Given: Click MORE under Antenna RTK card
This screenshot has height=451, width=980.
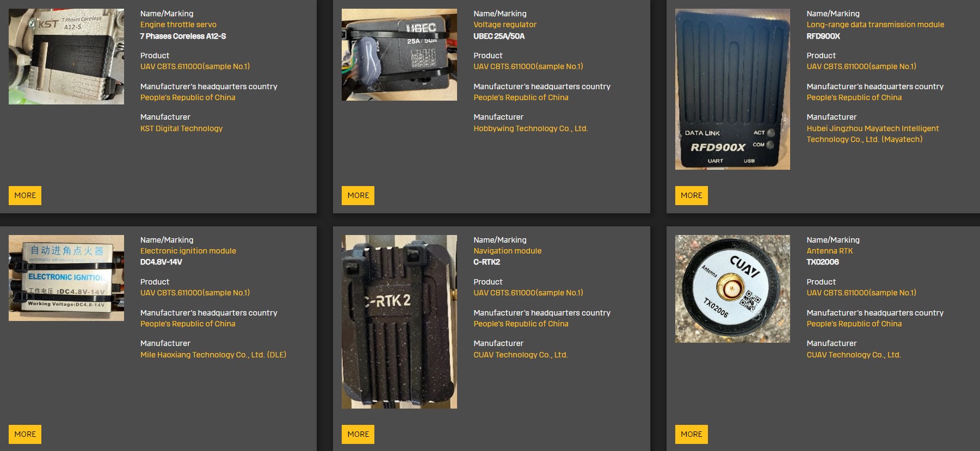Looking at the screenshot, I should [692, 434].
